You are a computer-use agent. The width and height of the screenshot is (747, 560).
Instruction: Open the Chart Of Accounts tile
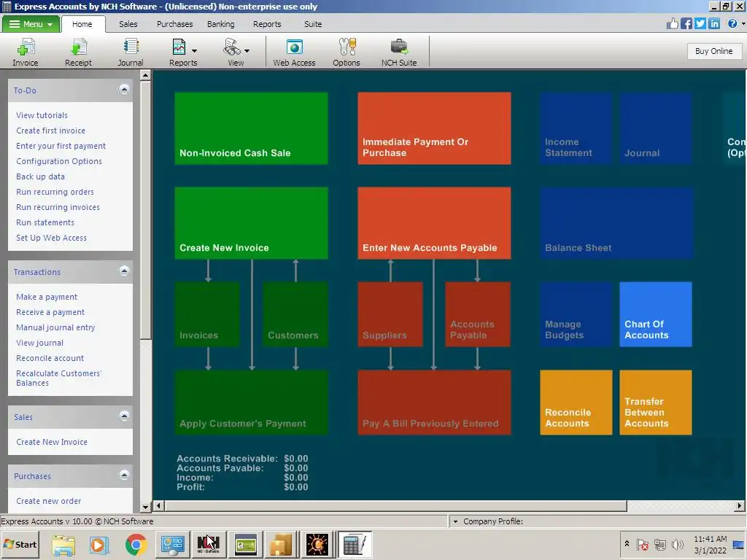pos(656,314)
